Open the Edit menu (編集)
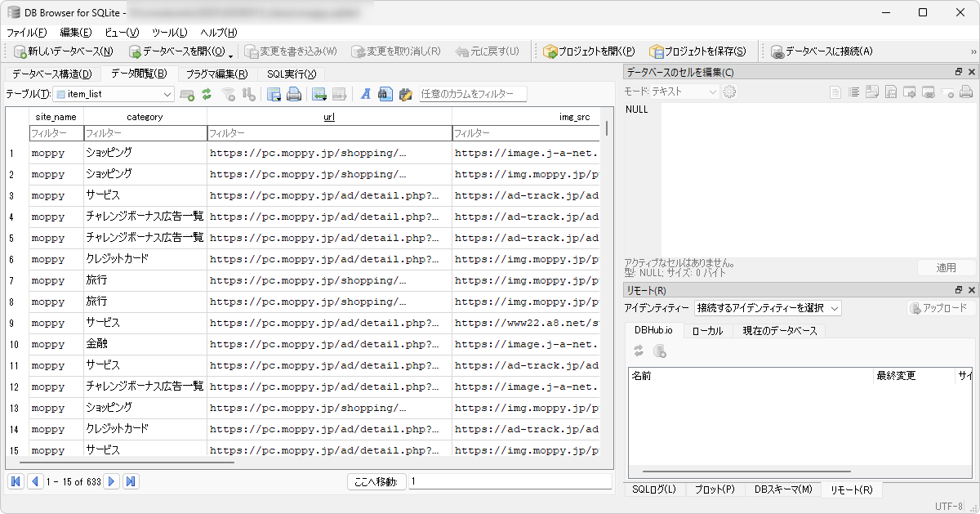980x514 pixels. tap(75, 33)
